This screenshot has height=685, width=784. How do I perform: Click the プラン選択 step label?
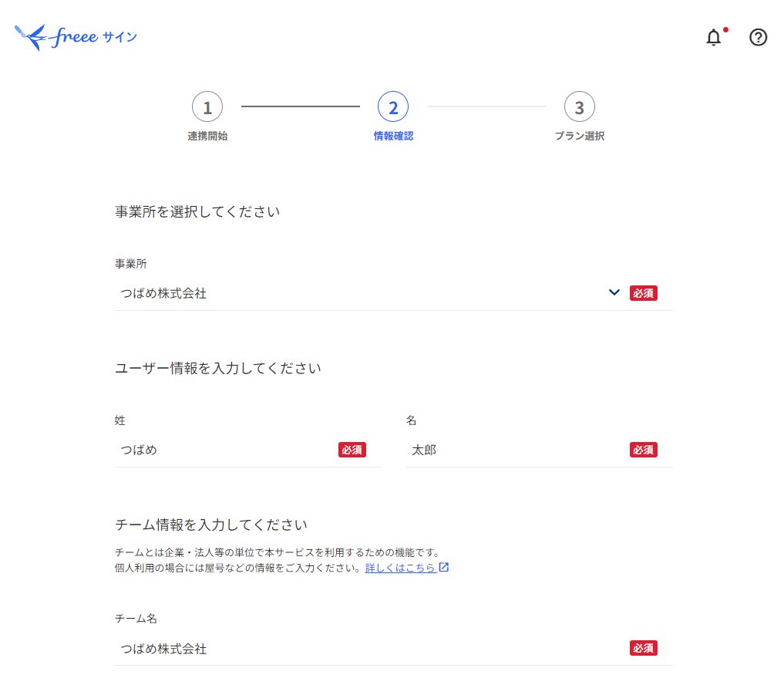click(580, 136)
